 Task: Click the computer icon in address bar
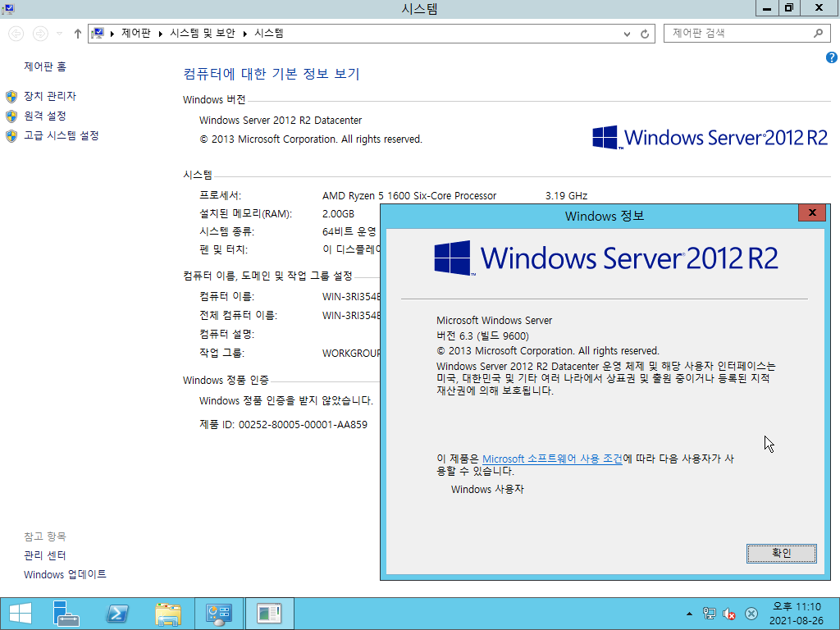[x=98, y=33]
